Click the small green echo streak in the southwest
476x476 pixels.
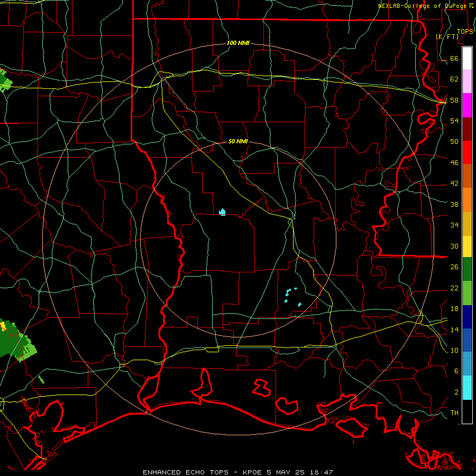click(41, 379)
